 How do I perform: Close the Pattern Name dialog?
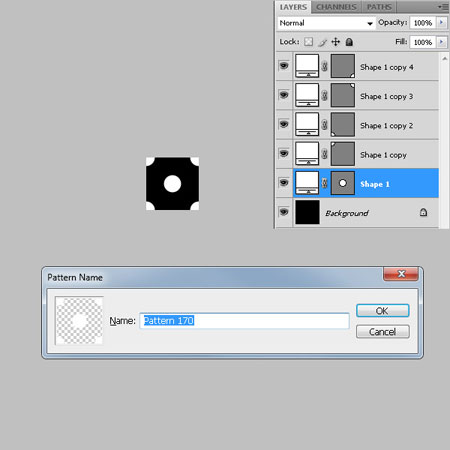pos(401,274)
